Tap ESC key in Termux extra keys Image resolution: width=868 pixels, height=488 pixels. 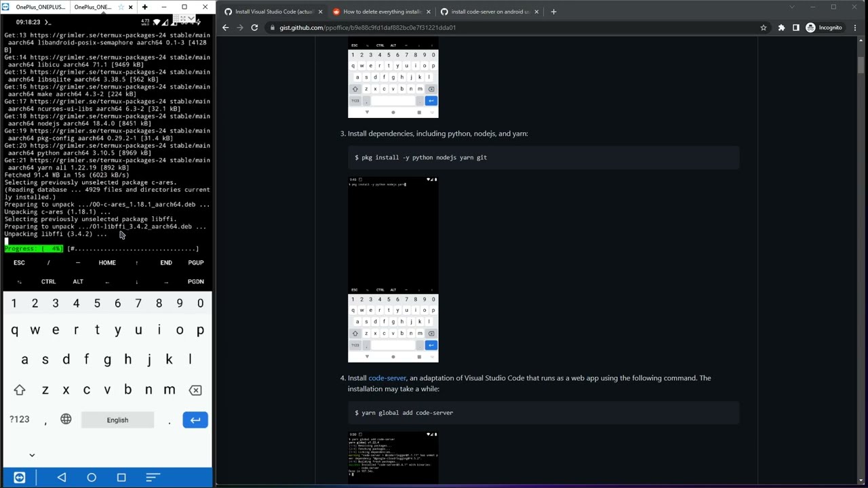point(19,263)
